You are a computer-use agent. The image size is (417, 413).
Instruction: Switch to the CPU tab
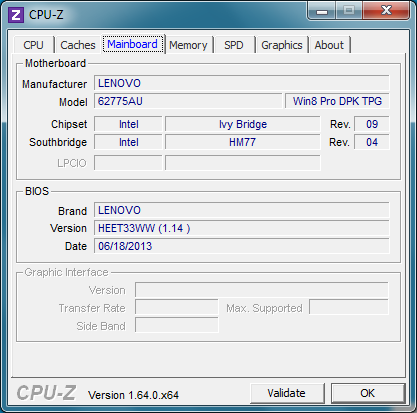(33, 45)
